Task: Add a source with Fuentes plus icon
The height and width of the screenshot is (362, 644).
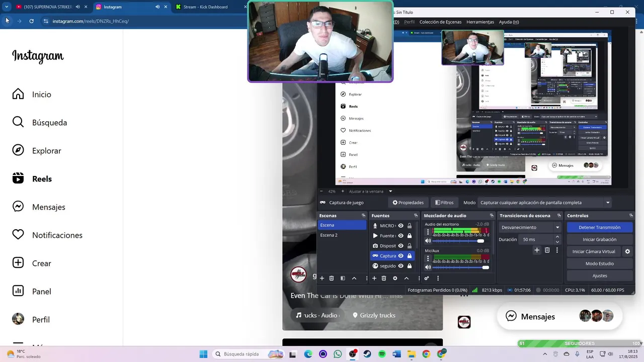Action: pyautogui.click(x=374, y=278)
